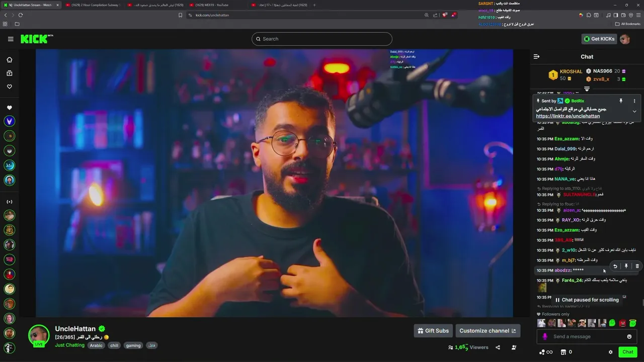Expand the pinned BotRix message chevron
This screenshot has height=362, width=644.
click(x=634, y=111)
